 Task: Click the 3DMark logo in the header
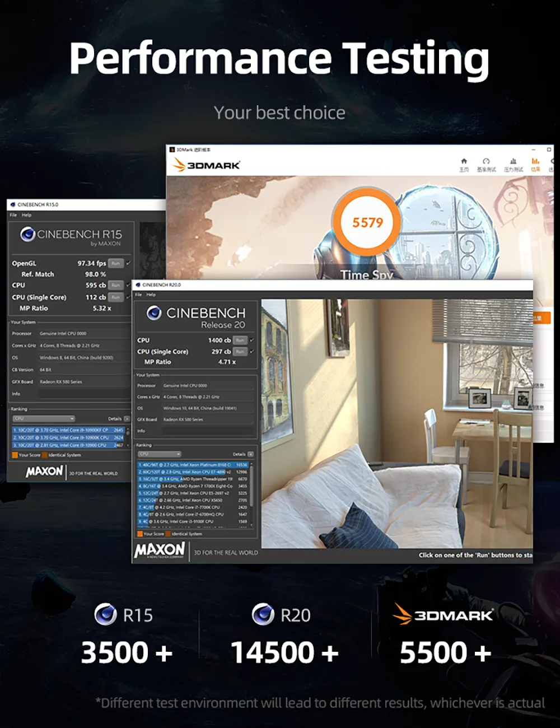click(207, 165)
